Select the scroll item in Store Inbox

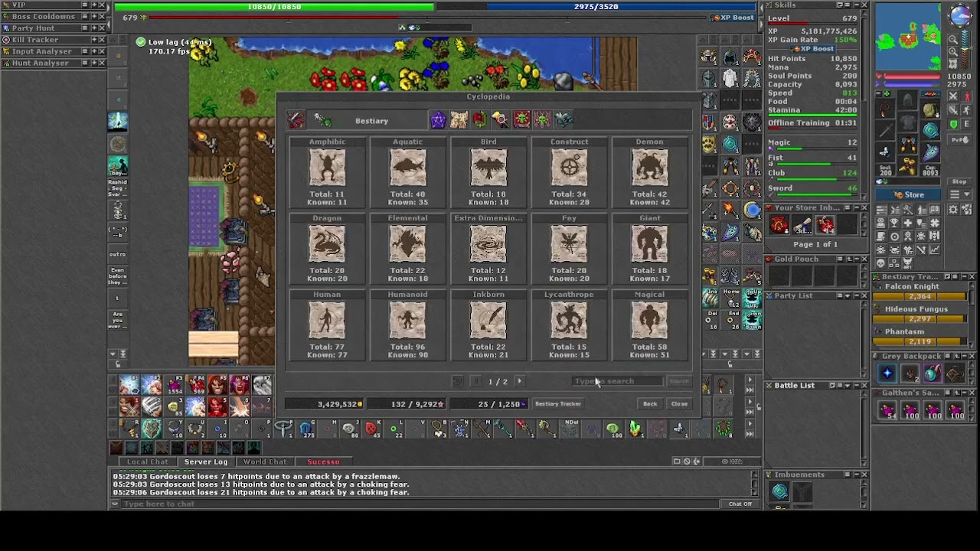point(802,225)
